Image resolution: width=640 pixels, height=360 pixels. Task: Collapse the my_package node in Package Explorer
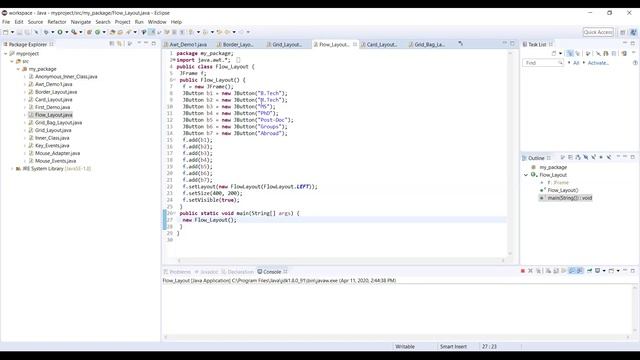18,69
